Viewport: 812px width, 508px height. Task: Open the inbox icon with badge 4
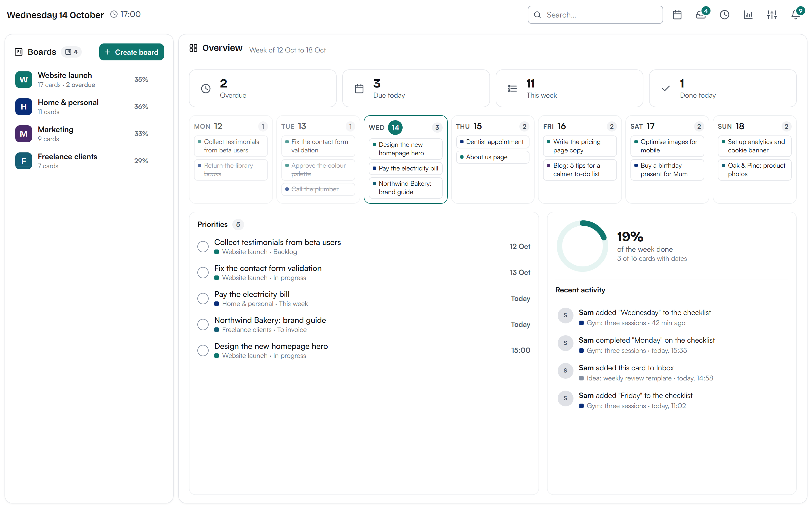click(x=701, y=15)
